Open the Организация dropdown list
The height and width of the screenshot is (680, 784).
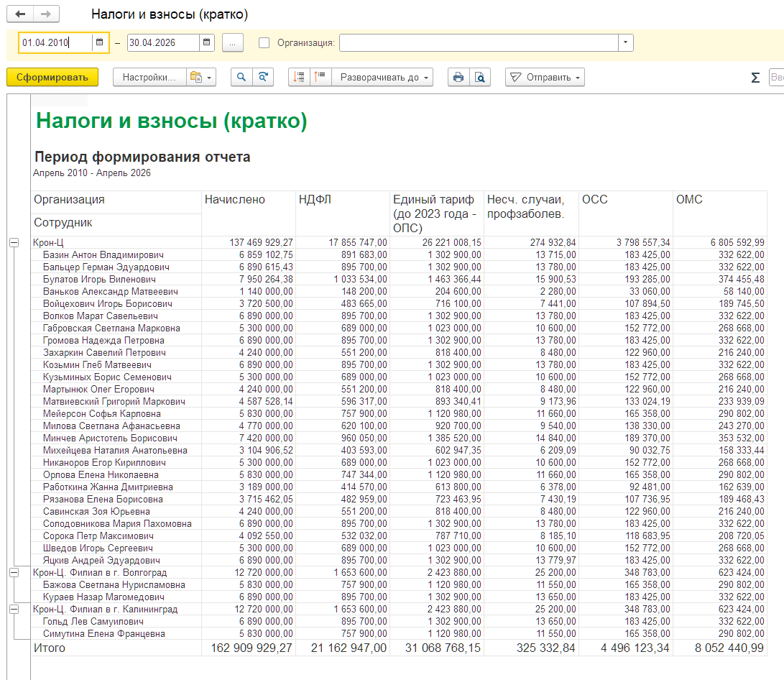(625, 42)
